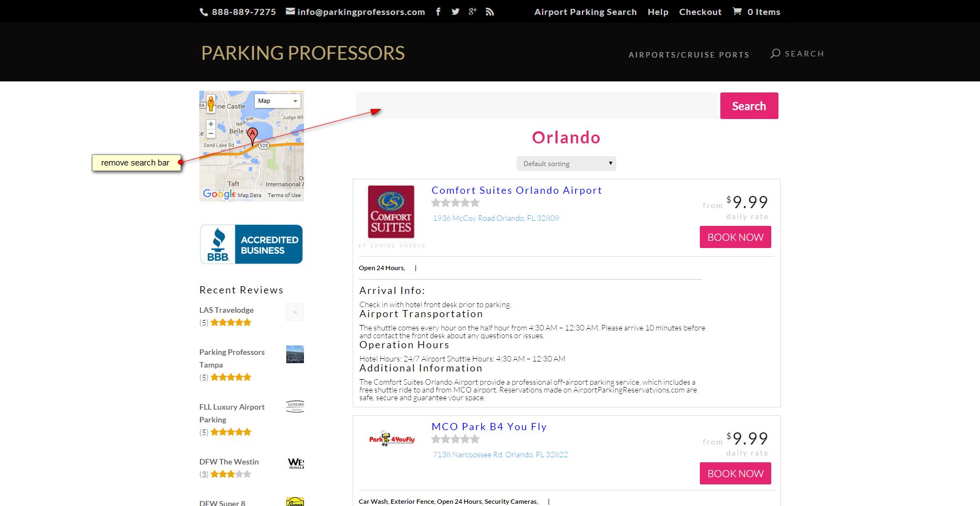This screenshot has height=506, width=980.
Task: Open the Default sorting dropdown
Action: (x=566, y=164)
